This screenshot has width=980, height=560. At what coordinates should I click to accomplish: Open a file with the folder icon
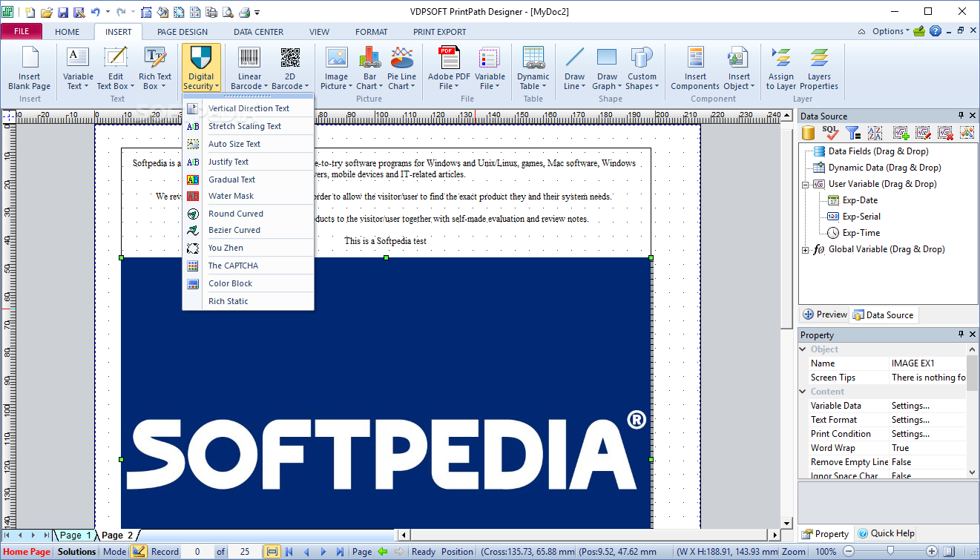pyautogui.click(x=46, y=12)
